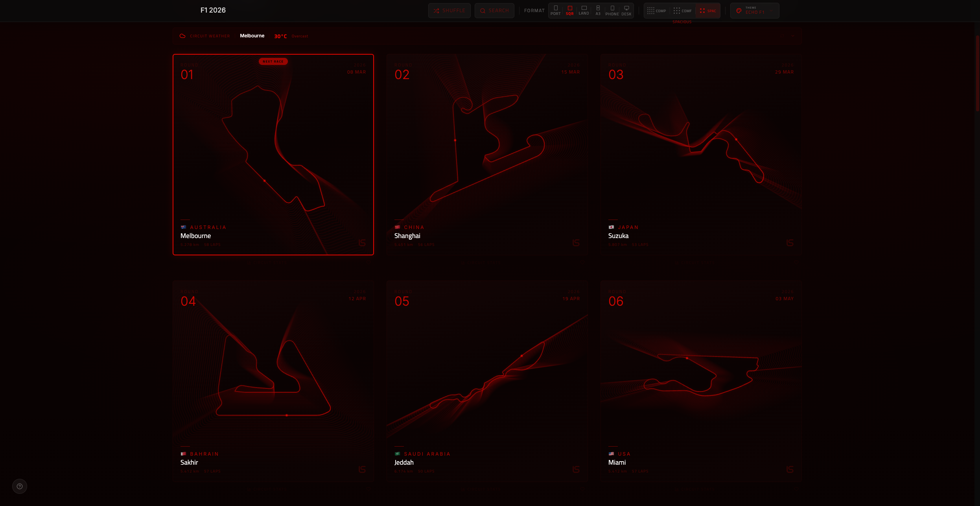
Task: Enable Compact density layout
Action: [x=656, y=11]
